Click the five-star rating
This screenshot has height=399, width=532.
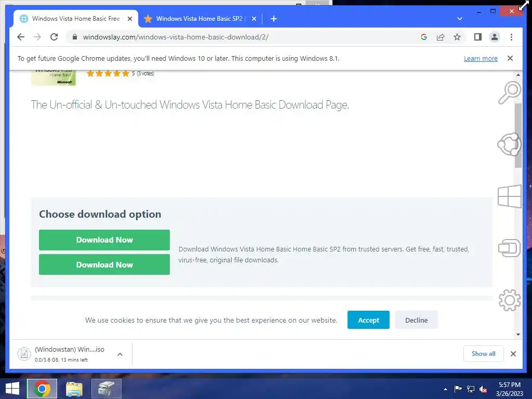click(x=108, y=73)
